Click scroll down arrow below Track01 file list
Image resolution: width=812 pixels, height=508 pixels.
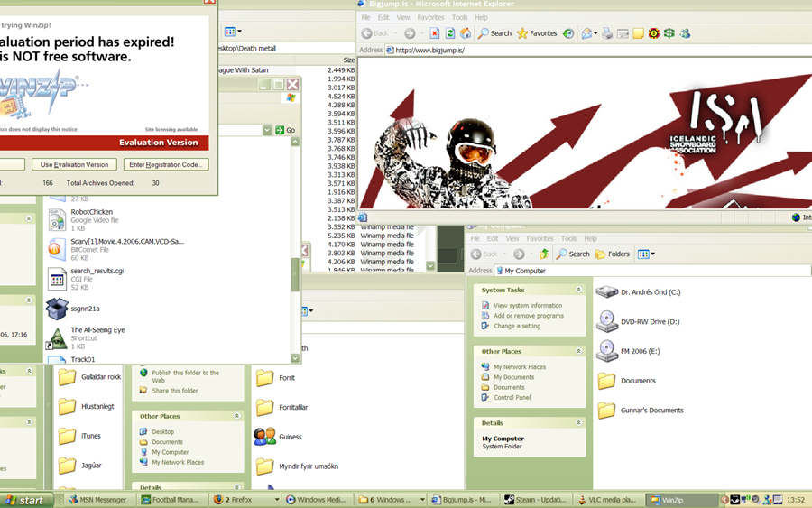coord(295,358)
